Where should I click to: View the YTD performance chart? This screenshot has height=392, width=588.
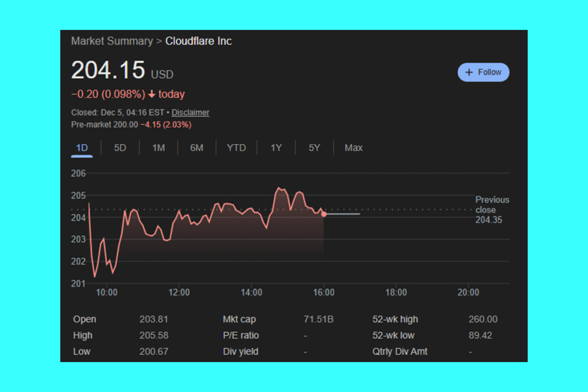236,148
